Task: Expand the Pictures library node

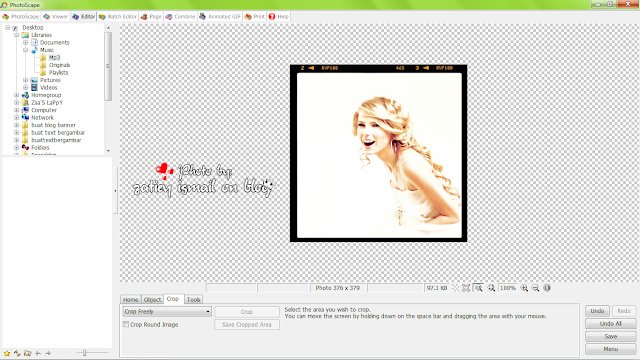Action: coord(26,80)
